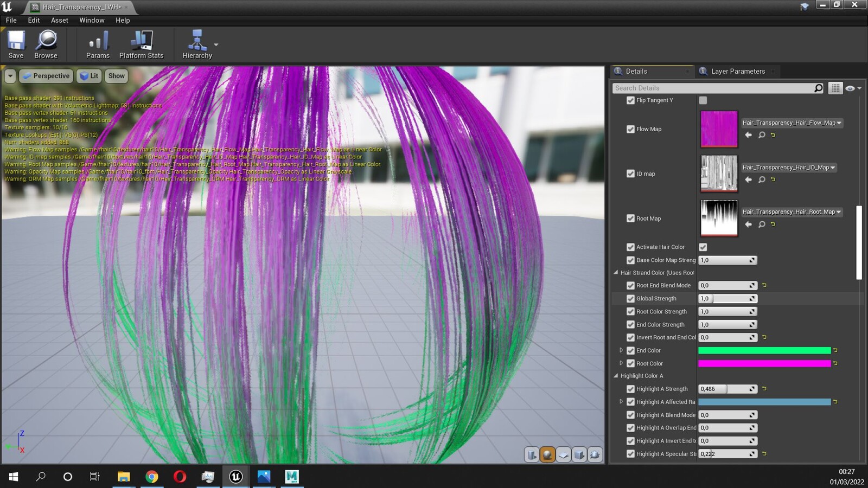Click the magenta Root Color swatch
Screen dimensions: 868x488
[764, 363]
